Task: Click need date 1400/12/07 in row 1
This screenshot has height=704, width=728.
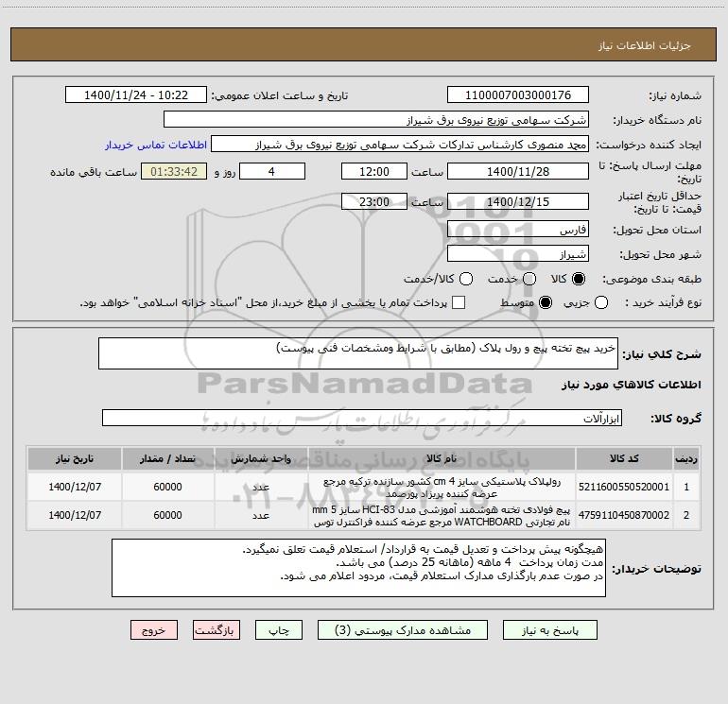Action: pyautogui.click(x=75, y=487)
